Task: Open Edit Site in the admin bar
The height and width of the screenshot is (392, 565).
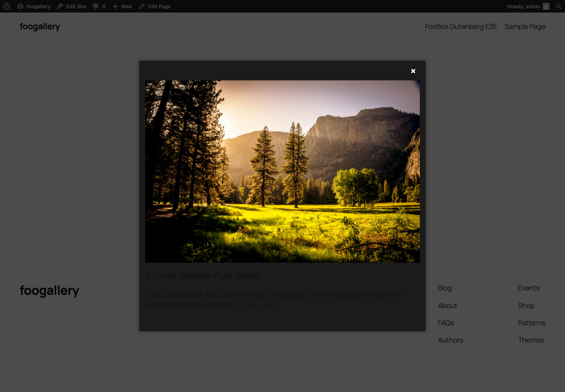Action: [x=71, y=6]
